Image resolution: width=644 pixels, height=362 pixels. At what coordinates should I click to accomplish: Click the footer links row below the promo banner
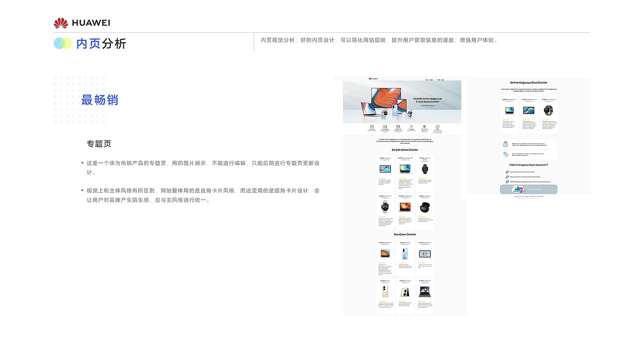point(529,197)
